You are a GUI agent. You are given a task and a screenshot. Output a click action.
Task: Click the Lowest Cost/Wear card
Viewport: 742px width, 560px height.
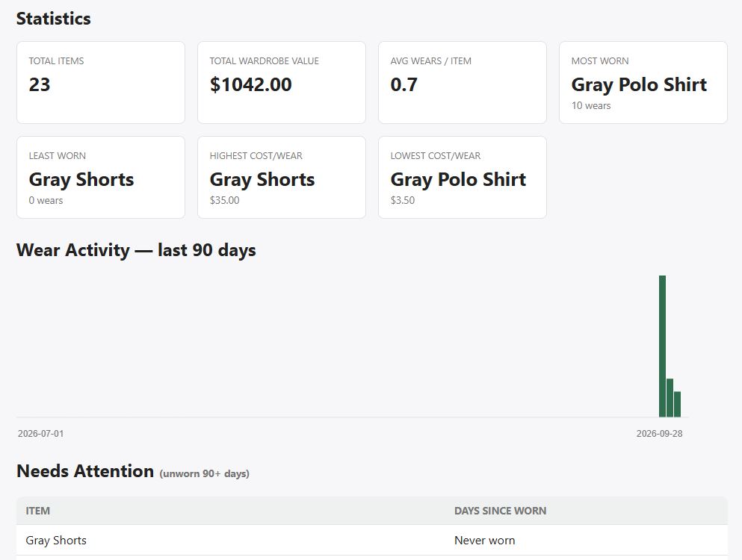[x=463, y=178]
